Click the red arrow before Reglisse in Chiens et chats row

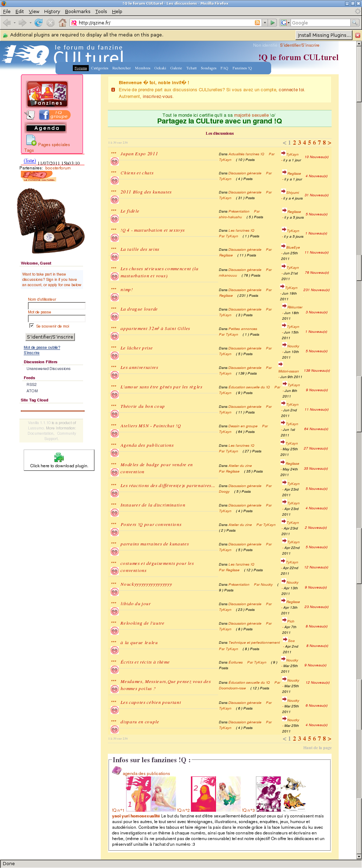(284, 172)
